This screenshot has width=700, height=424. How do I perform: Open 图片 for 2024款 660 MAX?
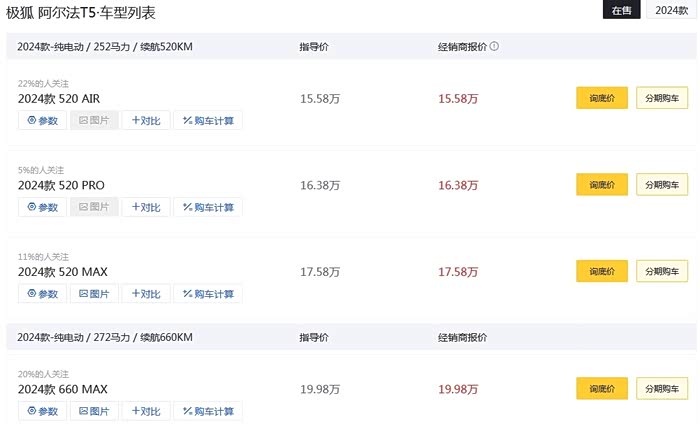(x=94, y=411)
